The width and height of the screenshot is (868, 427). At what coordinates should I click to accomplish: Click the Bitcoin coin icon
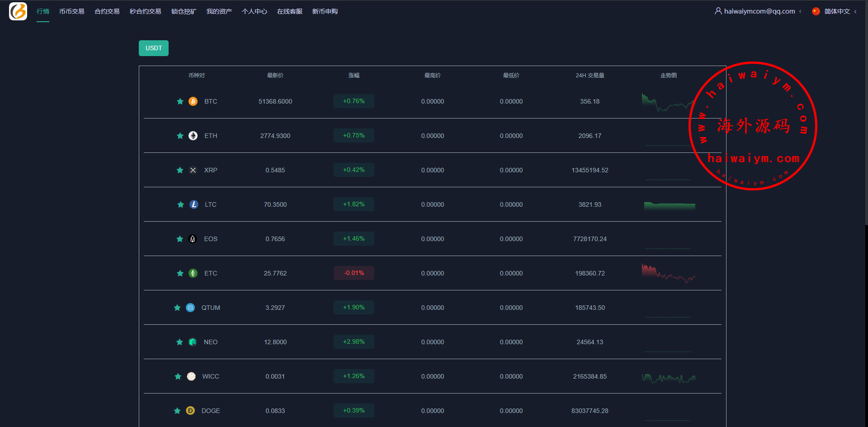[193, 101]
